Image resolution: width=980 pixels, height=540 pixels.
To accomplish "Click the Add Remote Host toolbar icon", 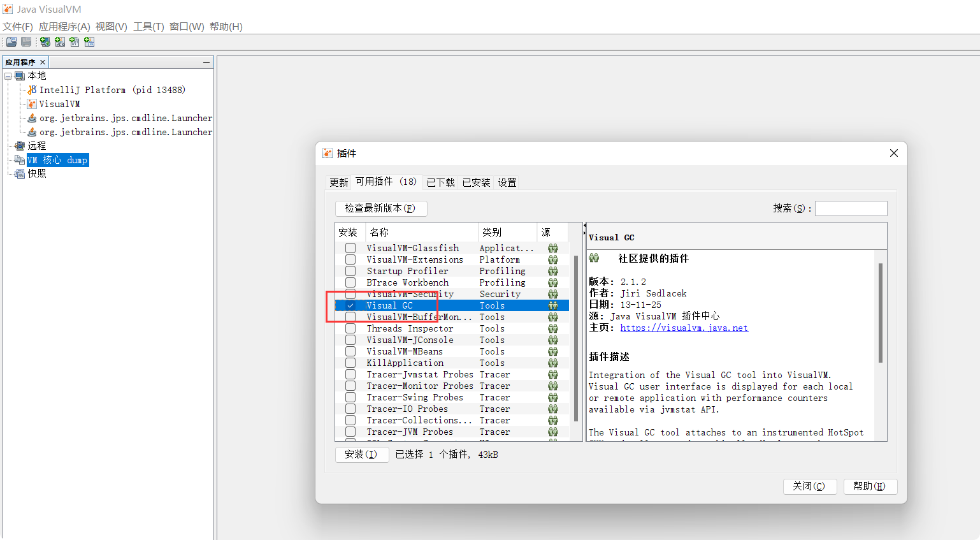I will tap(45, 42).
